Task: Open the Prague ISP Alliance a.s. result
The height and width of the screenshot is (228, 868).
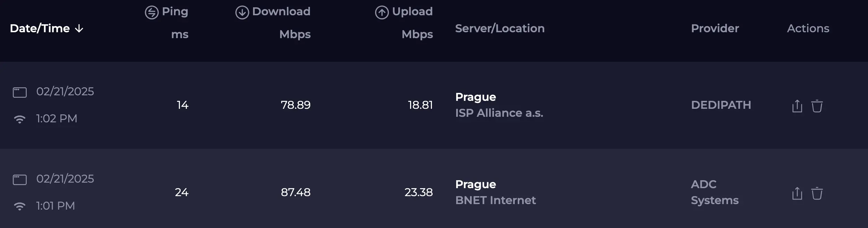Action: click(499, 105)
